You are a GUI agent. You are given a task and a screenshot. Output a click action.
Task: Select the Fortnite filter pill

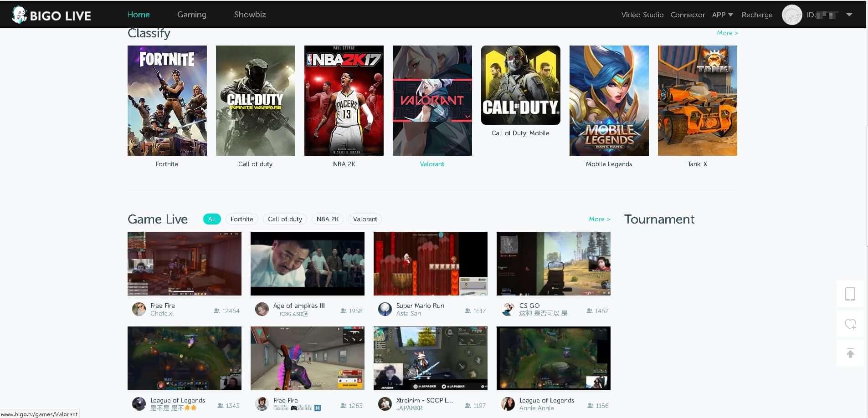tap(242, 219)
